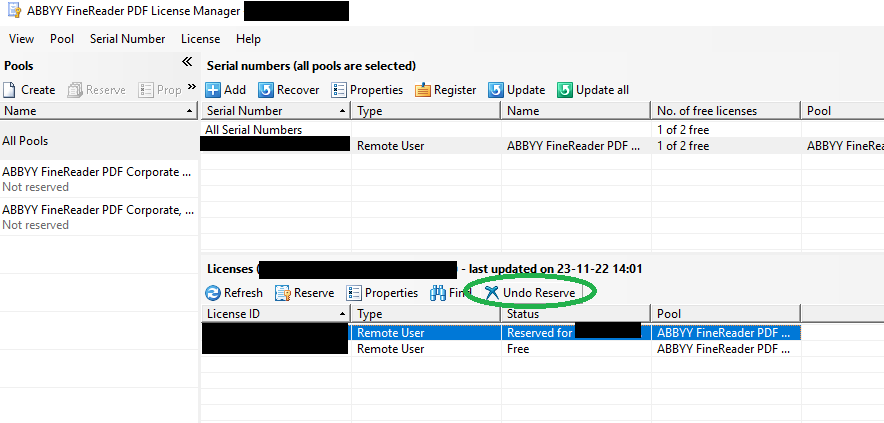The height and width of the screenshot is (423, 884).
Task: Click the Find binoculars icon
Action: pyautogui.click(x=438, y=293)
